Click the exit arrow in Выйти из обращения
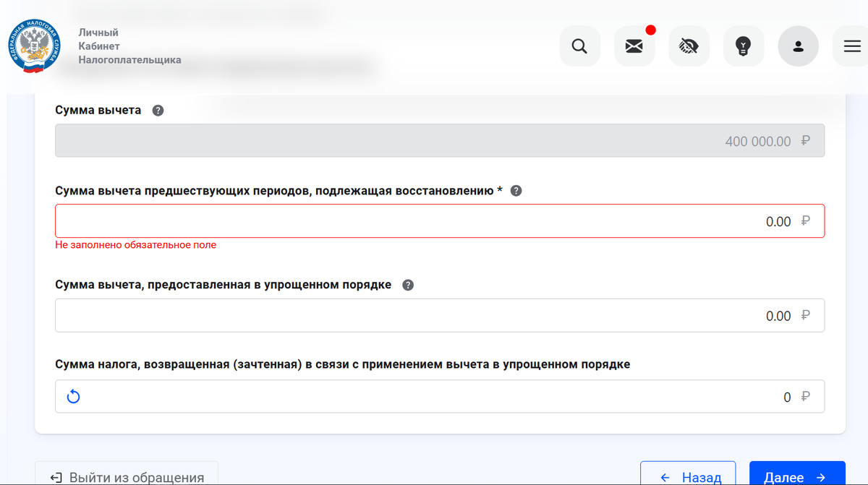 pos(56,476)
